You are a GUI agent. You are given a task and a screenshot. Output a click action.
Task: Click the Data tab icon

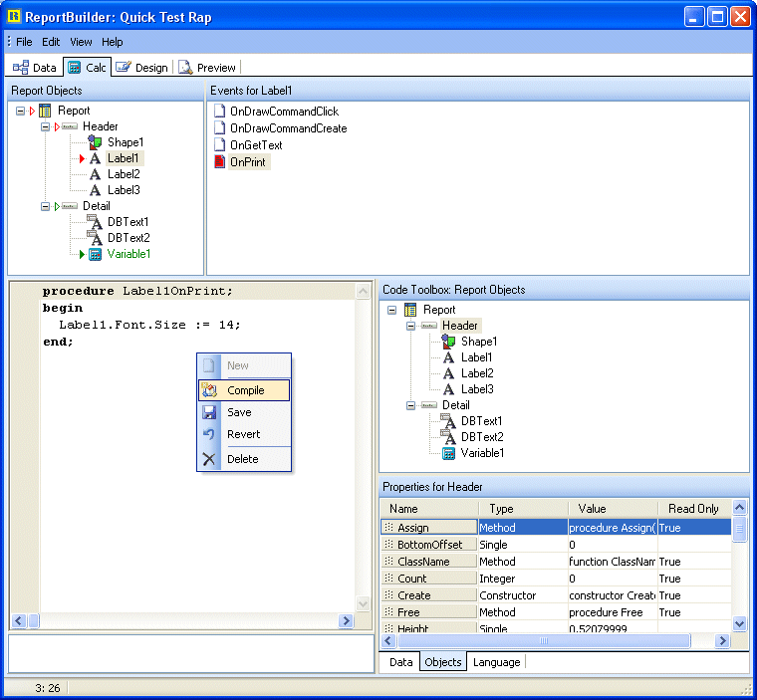[x=21, y=68]
